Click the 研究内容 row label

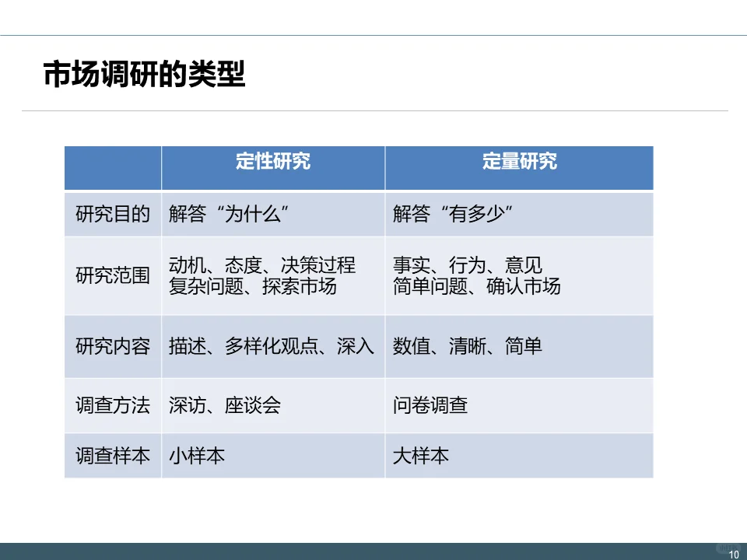[113, 347]
